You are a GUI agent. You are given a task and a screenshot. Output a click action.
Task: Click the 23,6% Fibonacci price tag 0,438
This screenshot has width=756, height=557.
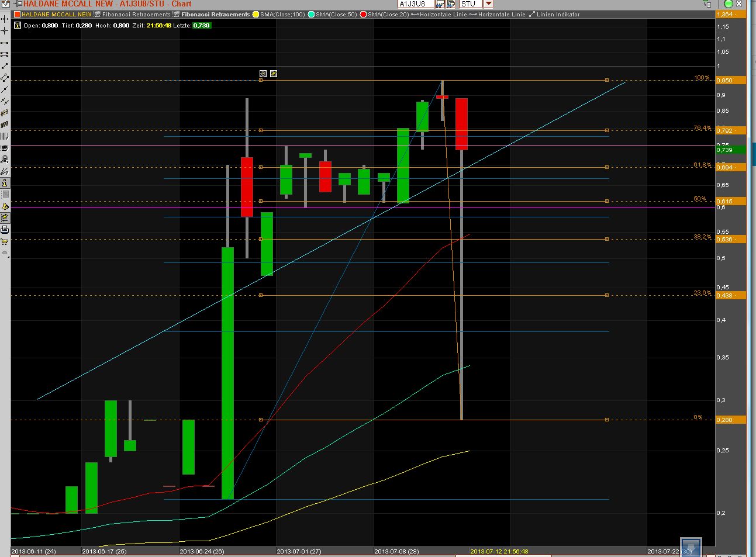731,295
